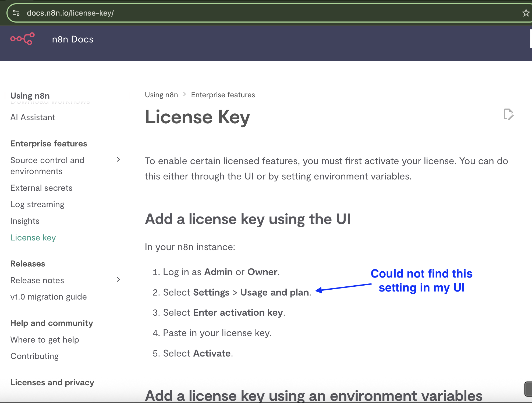Click the Enterprise features sidebar heading
This screenshot has height=403, width=532.
49,144
